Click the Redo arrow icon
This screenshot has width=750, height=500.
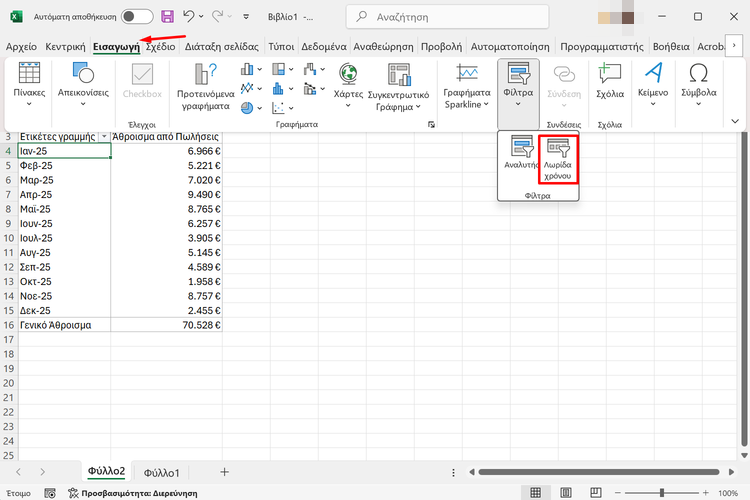[x=217, y=17]
